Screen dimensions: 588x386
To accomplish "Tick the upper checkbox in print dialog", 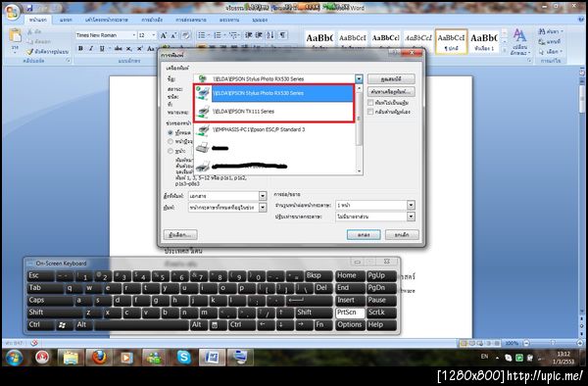I will (370, 102).
